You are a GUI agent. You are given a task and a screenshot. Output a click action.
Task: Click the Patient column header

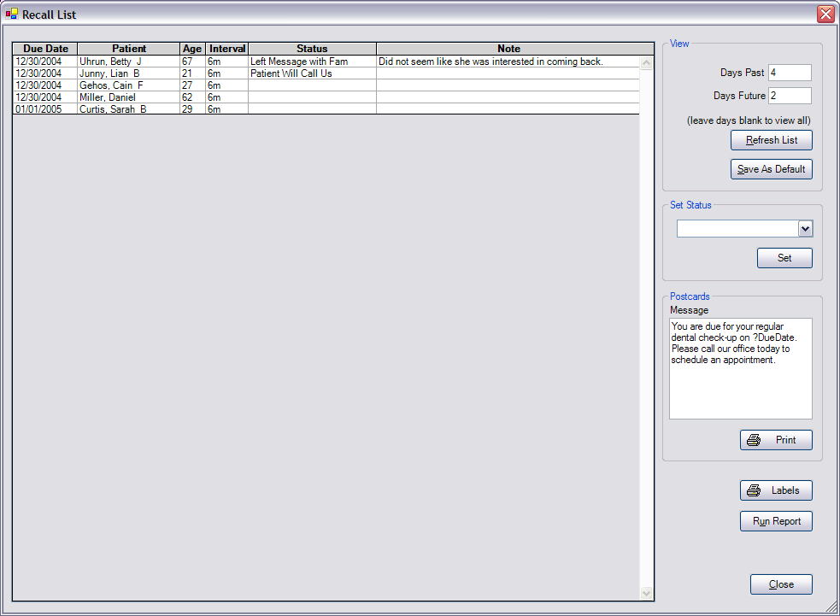click(x=129, y=49)
